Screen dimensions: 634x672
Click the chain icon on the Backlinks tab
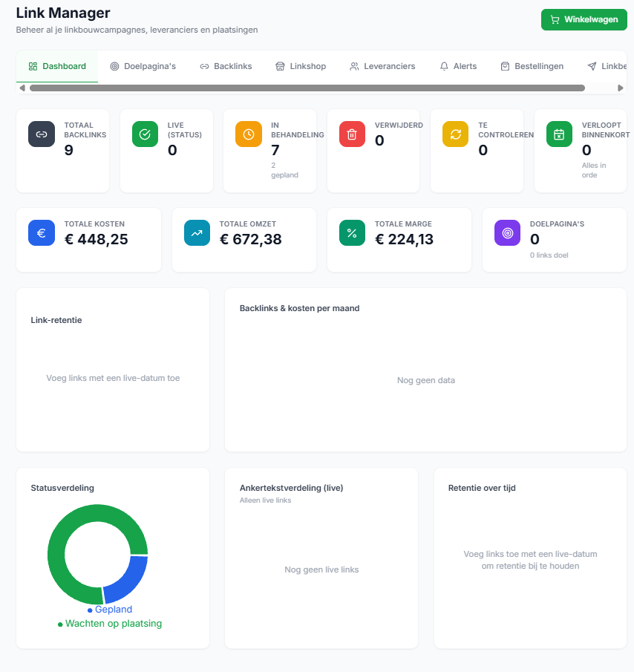pyautogui.click(x=204, y=66)
